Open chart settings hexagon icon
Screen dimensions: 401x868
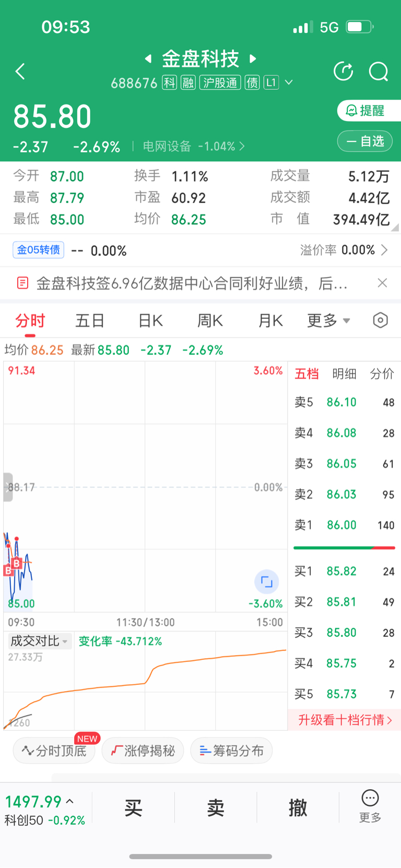tap(381, 320)
